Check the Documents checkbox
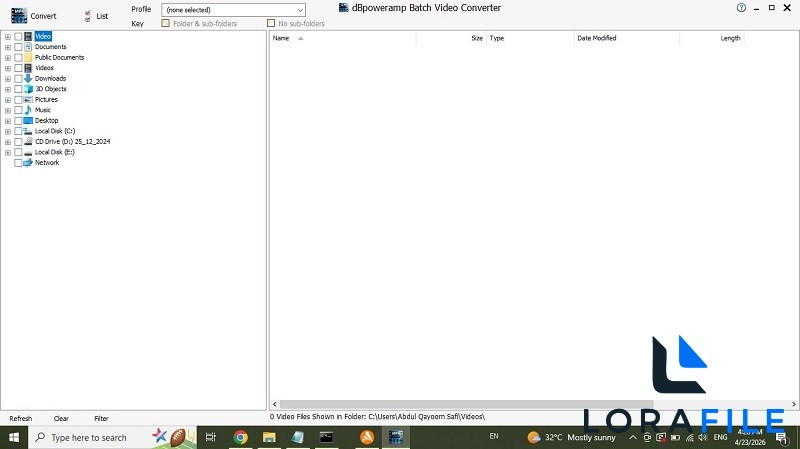This screenshot has height=449, width=800. (x=18, y=47)
